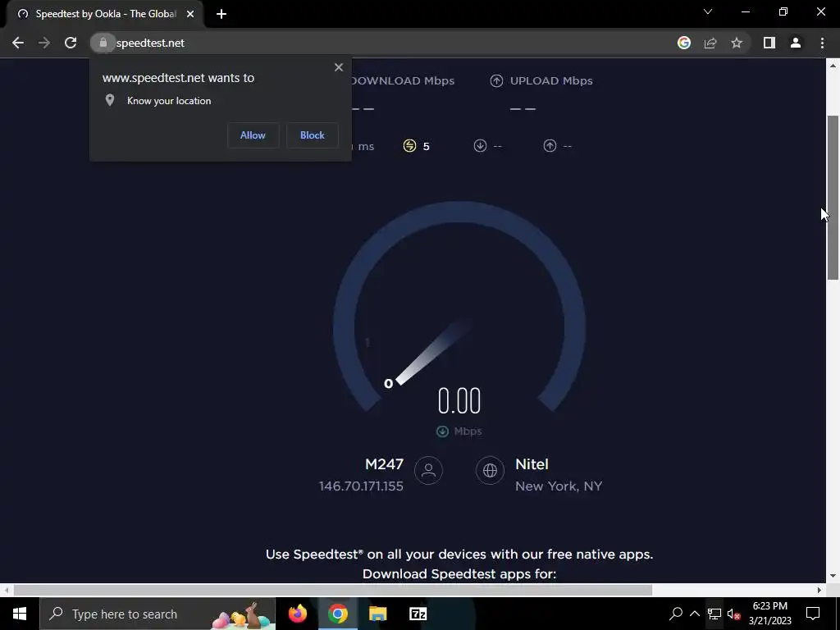Open the Chrome profile menu

click(x=796, y=43)
